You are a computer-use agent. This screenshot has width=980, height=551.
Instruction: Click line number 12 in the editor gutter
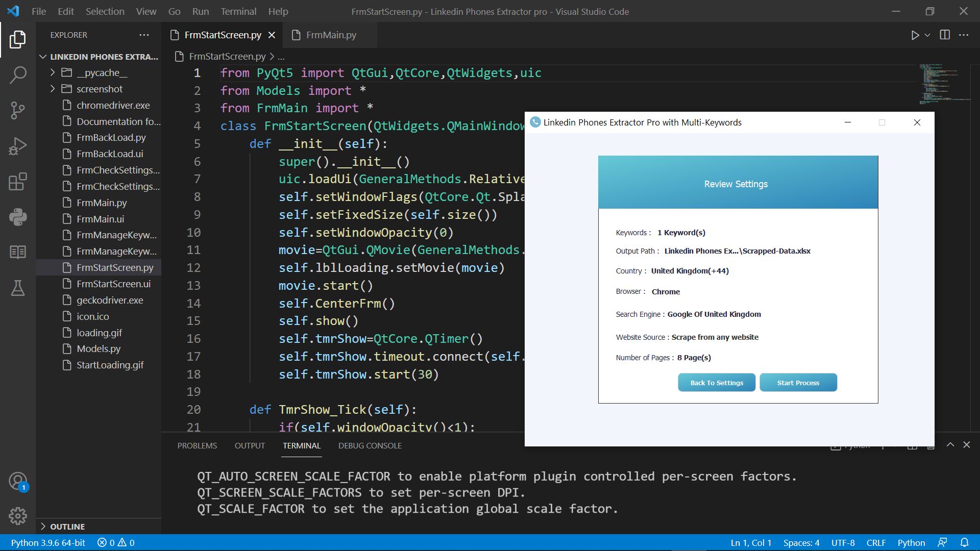coord(193,268)
